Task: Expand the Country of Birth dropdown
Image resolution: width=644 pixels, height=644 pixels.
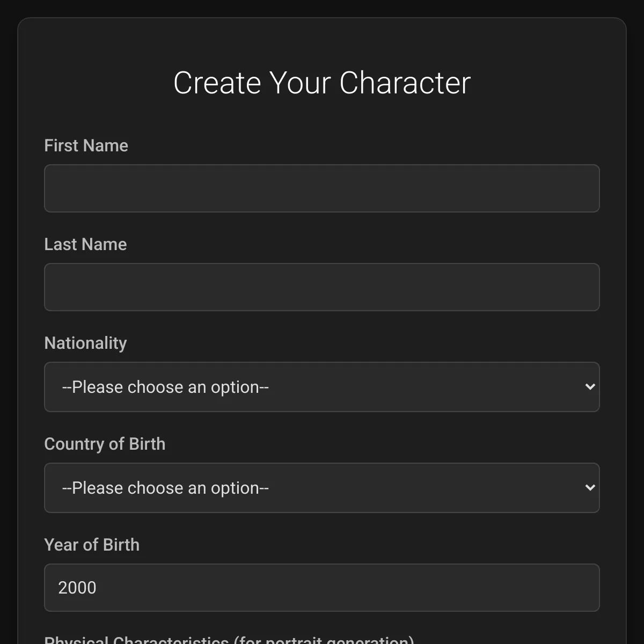Action: pos(322,488)
